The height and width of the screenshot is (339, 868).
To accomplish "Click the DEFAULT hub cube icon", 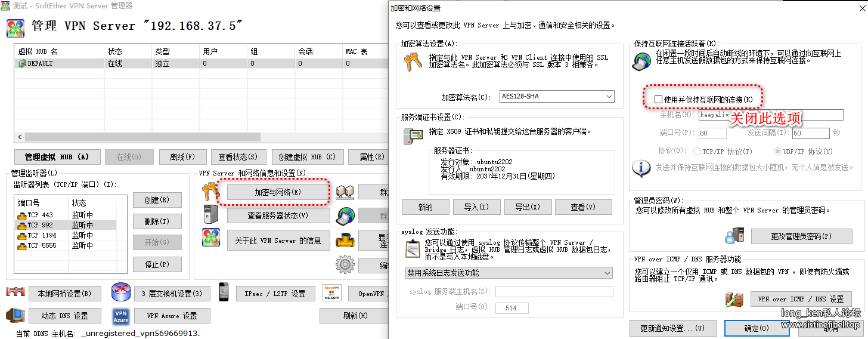I will pyautogui.click(x=22, y=63).
